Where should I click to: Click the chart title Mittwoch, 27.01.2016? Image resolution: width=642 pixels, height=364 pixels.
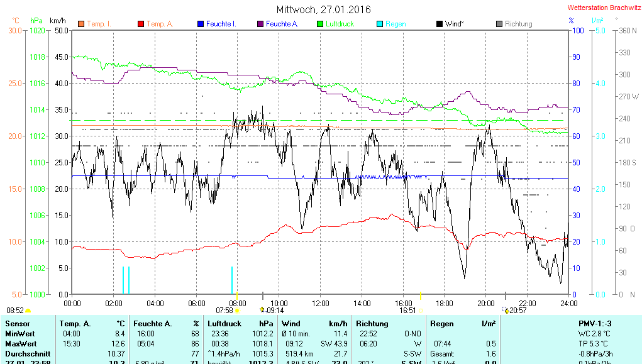coord(323,9)
